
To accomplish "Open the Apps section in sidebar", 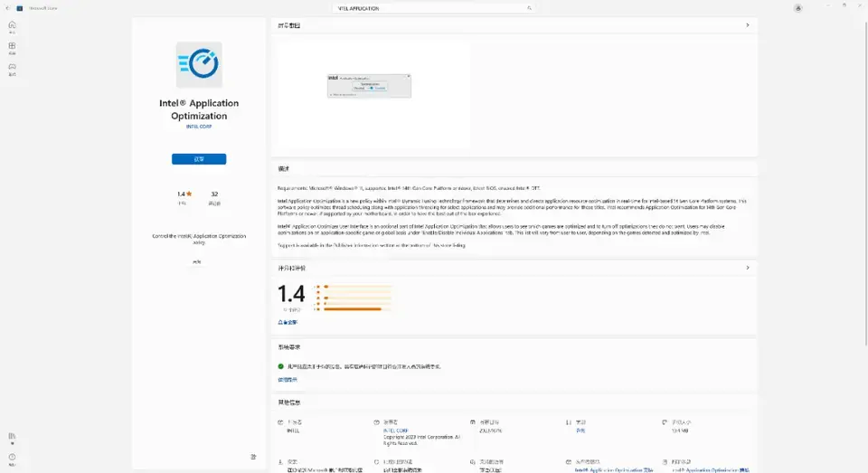I will click(12, 48).
